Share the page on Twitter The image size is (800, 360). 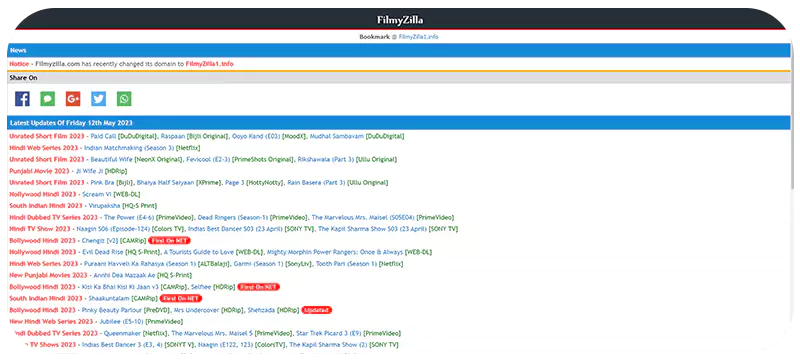click(99, 99)
